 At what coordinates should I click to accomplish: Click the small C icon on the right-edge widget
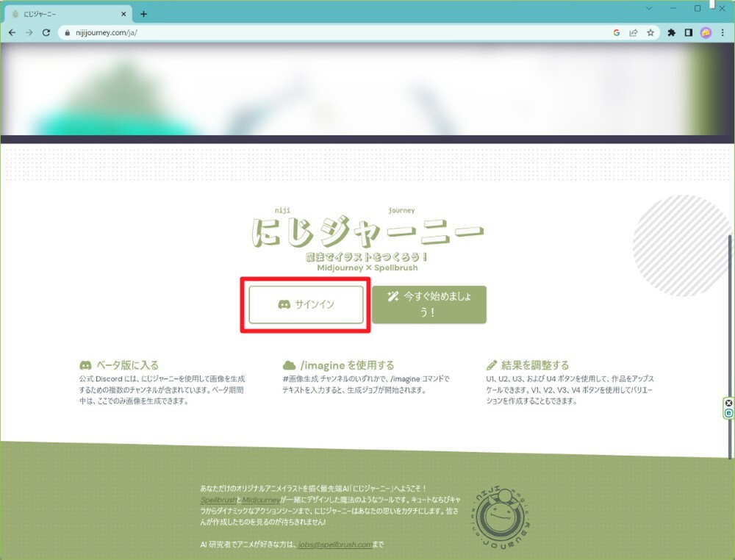point(728,413)
